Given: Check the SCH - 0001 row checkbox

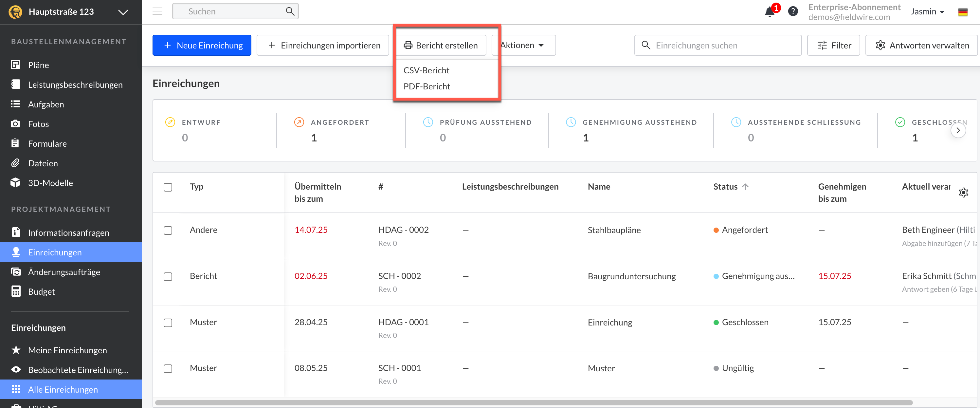Looking at the screenshot, I should [168, 369].
